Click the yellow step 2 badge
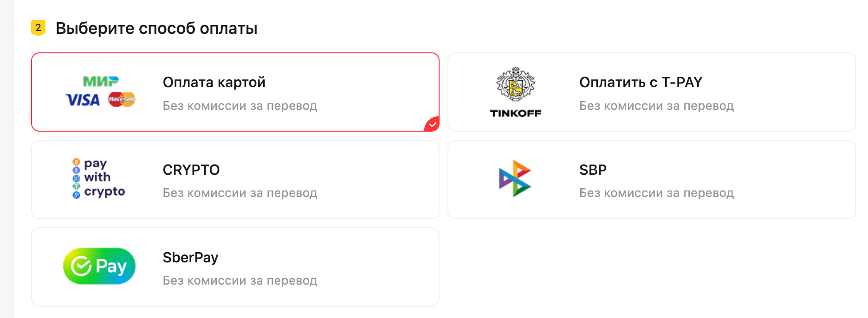Viewport: 868px width, 318px height. click(38, 28)
